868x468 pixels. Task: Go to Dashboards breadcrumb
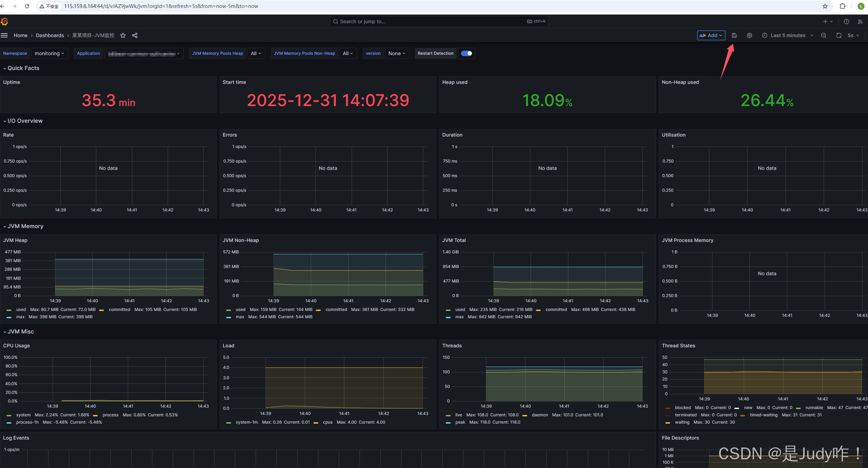pyautogui.click(x=50, y=35)
